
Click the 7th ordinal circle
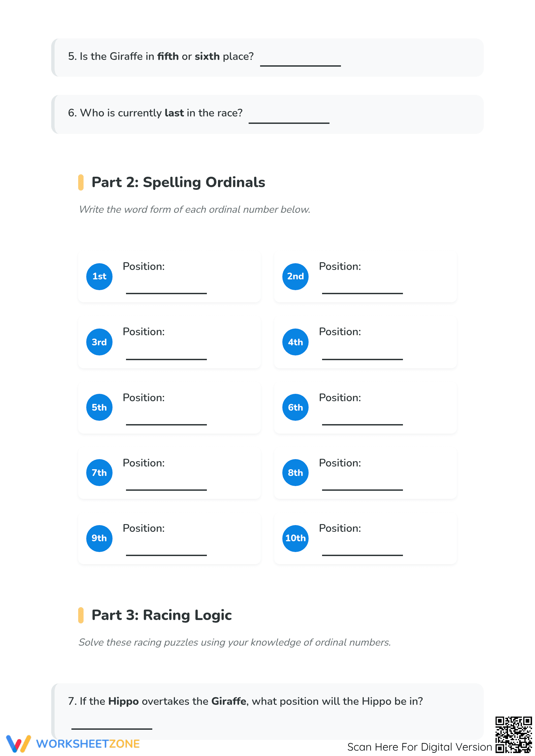(x=99, y=473)
